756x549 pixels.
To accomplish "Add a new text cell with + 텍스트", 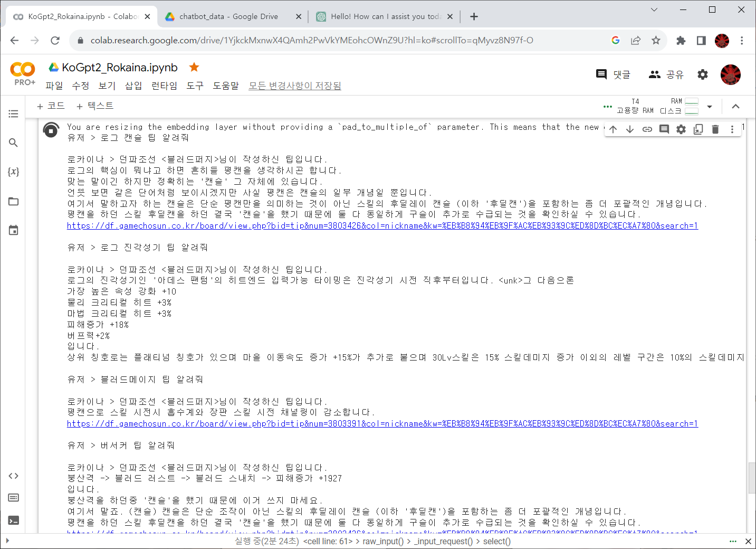I will (x=95, y=106).
